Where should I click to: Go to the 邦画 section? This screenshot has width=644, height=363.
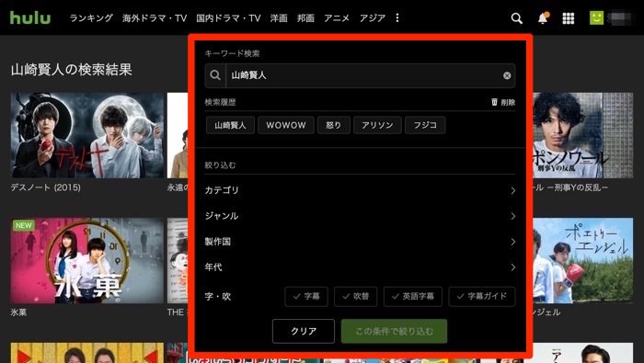pyautogui.click(x=305, y=18)
